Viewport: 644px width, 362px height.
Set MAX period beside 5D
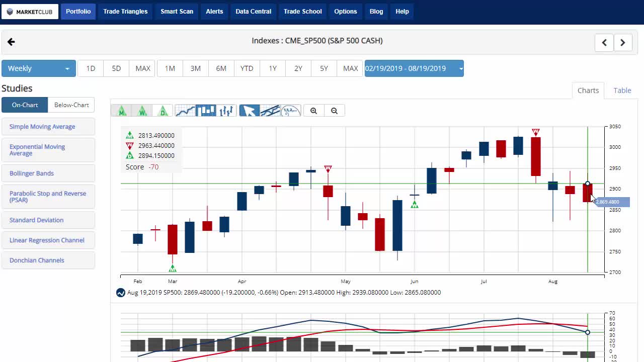coord(143,68)
